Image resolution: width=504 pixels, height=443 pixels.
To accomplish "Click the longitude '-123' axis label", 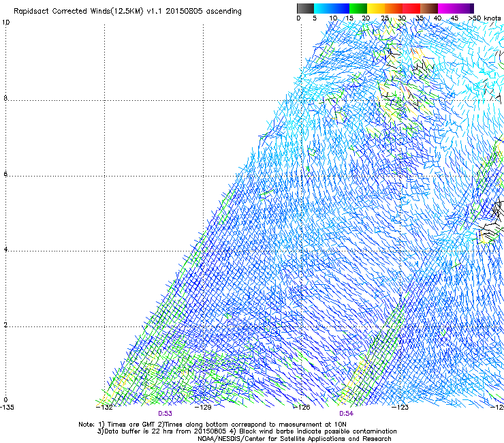I will pos(400,408).
